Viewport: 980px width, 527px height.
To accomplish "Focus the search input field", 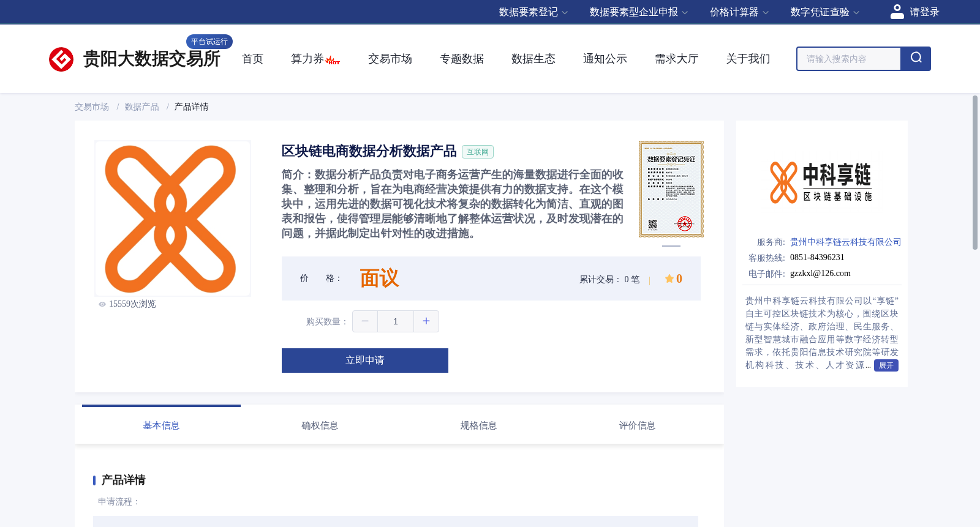I will click(849, 59).
